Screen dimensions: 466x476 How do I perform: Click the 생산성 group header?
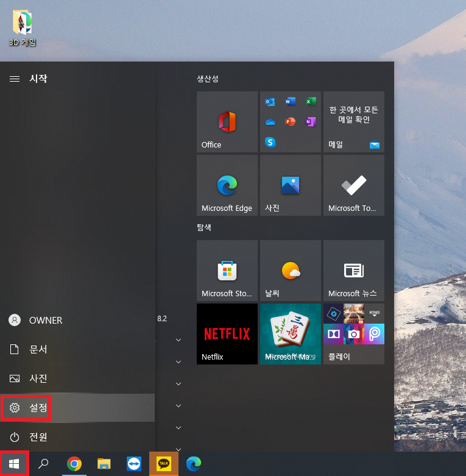click(x=208, y=79)
